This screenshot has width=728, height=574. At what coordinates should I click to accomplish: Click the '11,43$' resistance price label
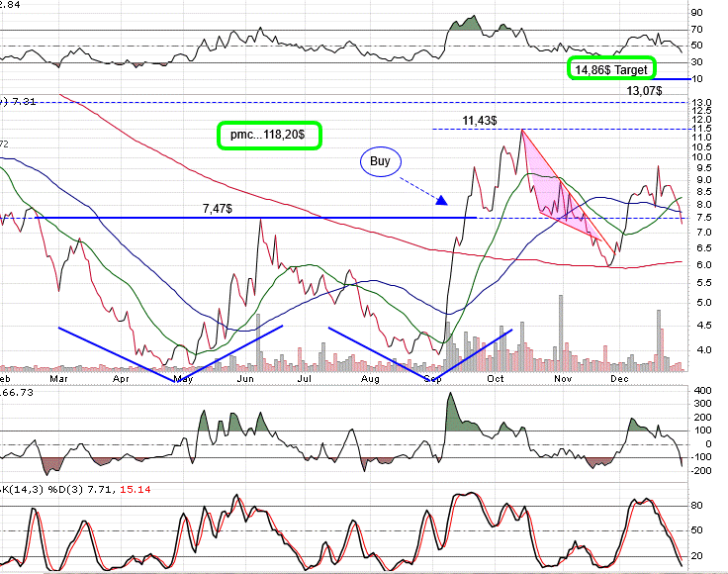click(480, 120)
